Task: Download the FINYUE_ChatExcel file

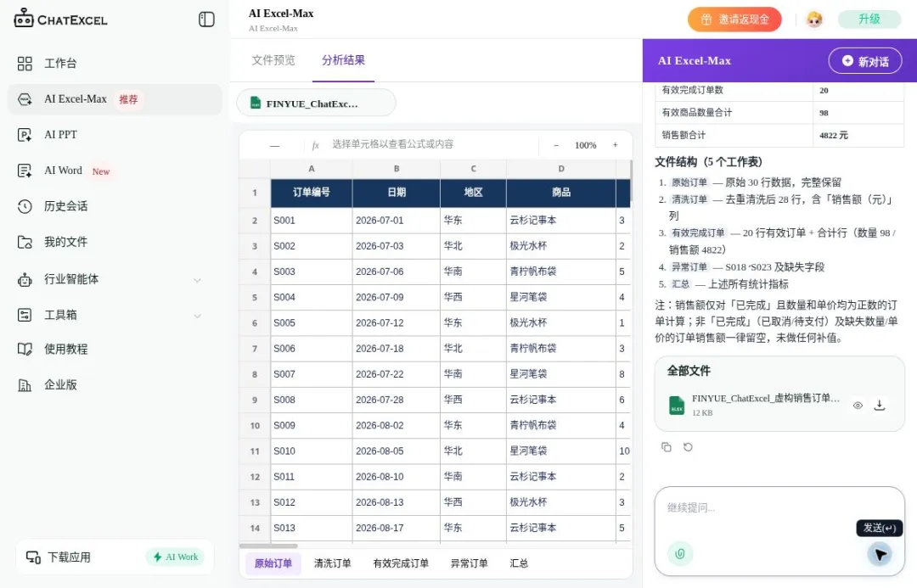Action: coord(879,405)
